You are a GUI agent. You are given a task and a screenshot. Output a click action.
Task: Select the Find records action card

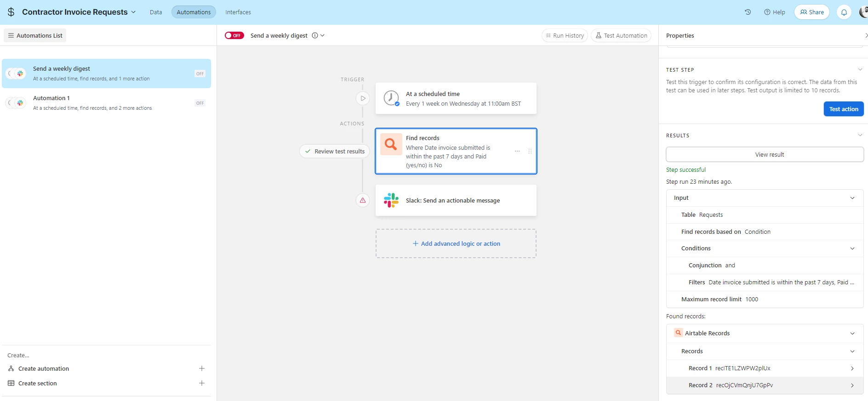(456, 151)
